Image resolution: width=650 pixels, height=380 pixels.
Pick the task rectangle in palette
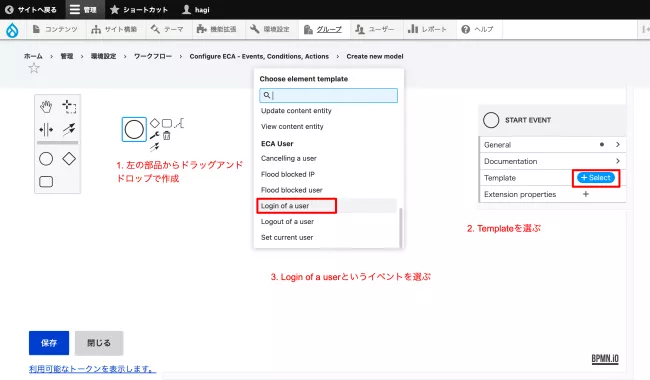pos(46,182)
